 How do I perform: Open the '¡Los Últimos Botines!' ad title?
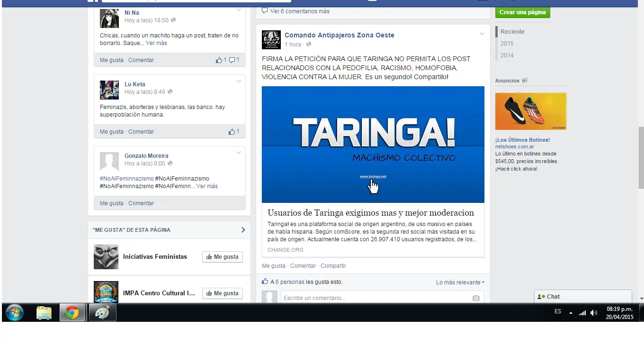point(523,140)
